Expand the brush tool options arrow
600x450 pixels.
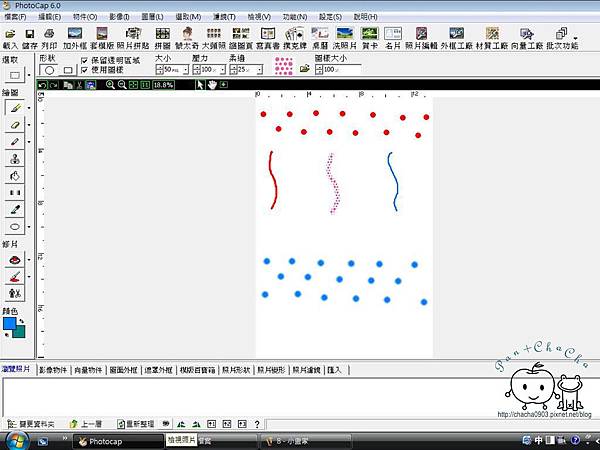pyautogui.click(x=29, y=108)
